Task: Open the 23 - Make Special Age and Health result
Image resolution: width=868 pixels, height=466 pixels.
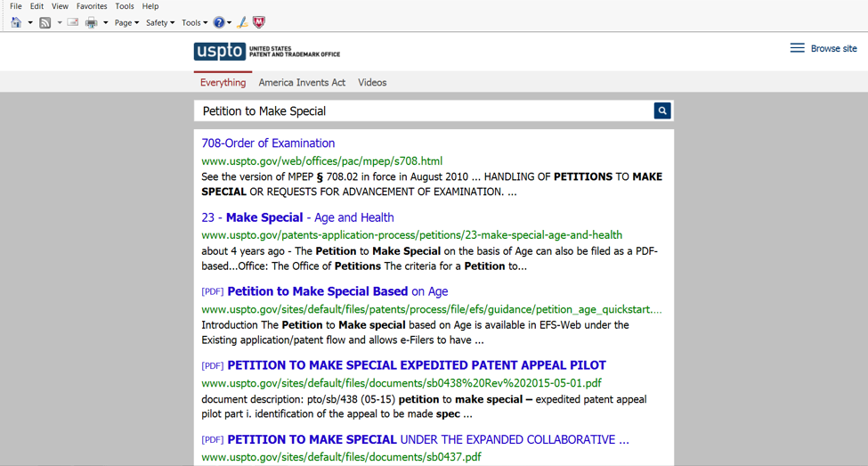Action: [x=297, y=217]
